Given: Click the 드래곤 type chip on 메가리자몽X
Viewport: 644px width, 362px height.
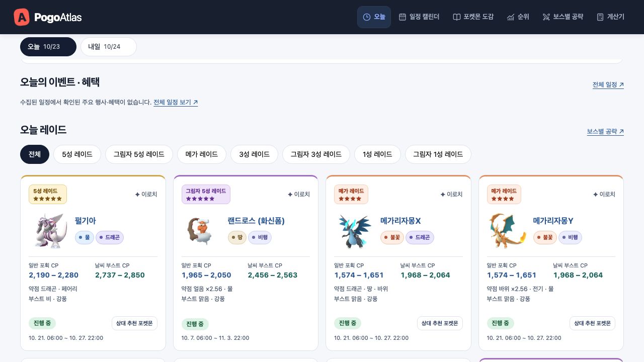Looking at the screenshot, I should click(x=420, y=237).
